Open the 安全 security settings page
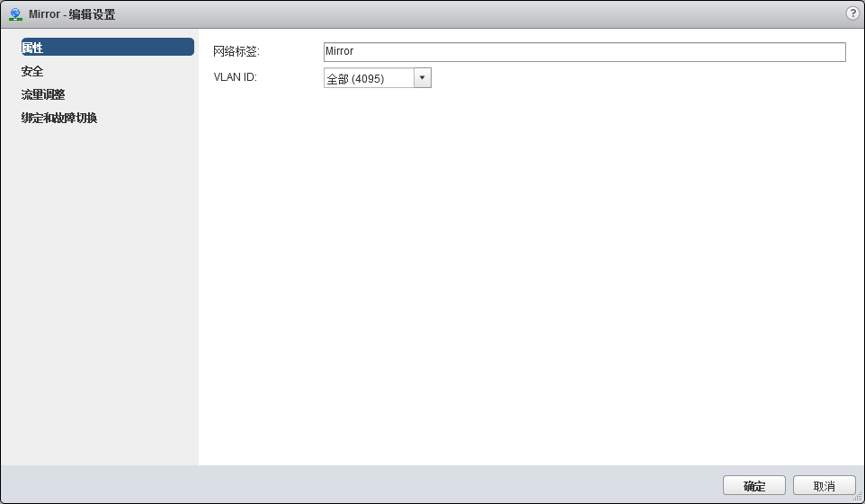Screen dimensions: 865x504 click(x=32, y=71)
